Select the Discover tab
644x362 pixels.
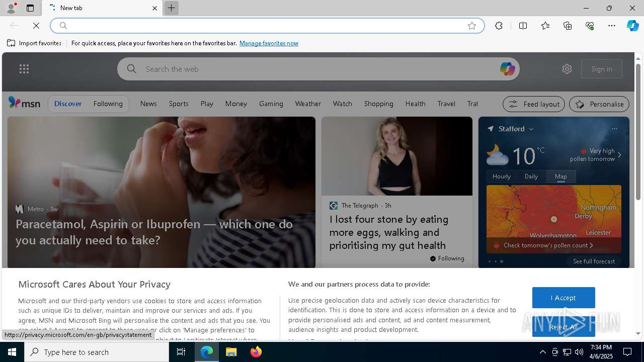68,104
